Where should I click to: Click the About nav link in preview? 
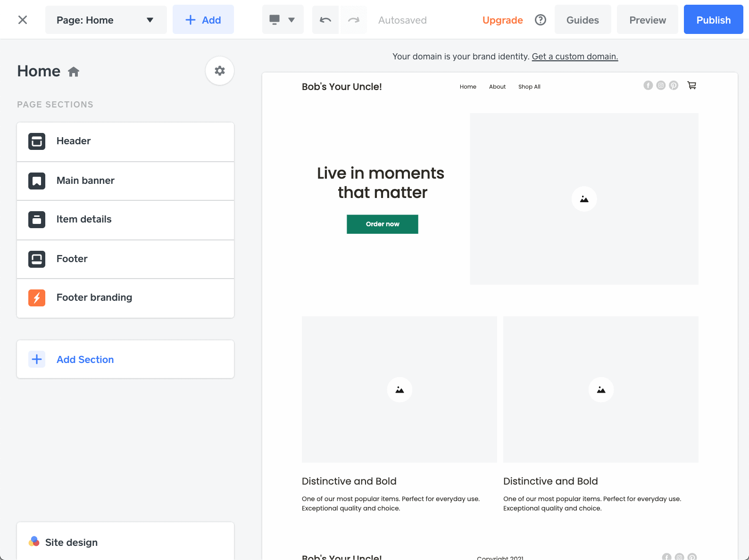pyautogui.click(x=497, y=87)
